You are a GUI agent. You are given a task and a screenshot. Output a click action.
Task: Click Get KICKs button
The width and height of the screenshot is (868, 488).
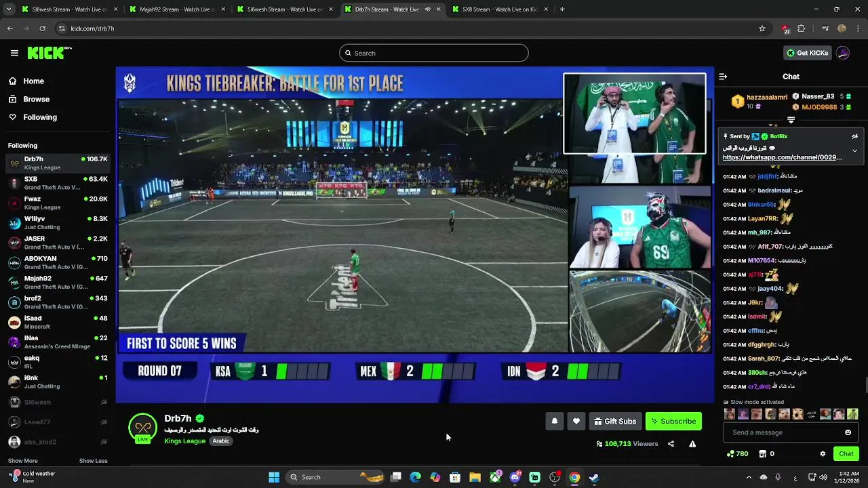point(807,53)
